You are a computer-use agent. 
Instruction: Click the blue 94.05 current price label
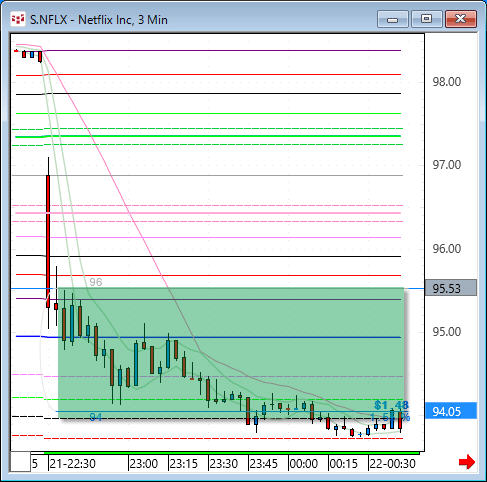click(451, 411)
